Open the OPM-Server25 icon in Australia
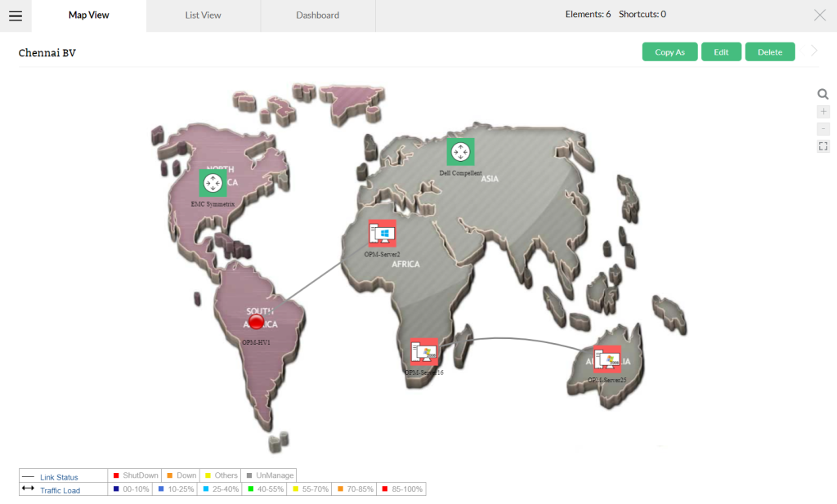The height and width of the screenshot is (504, 837). [606, 359]
